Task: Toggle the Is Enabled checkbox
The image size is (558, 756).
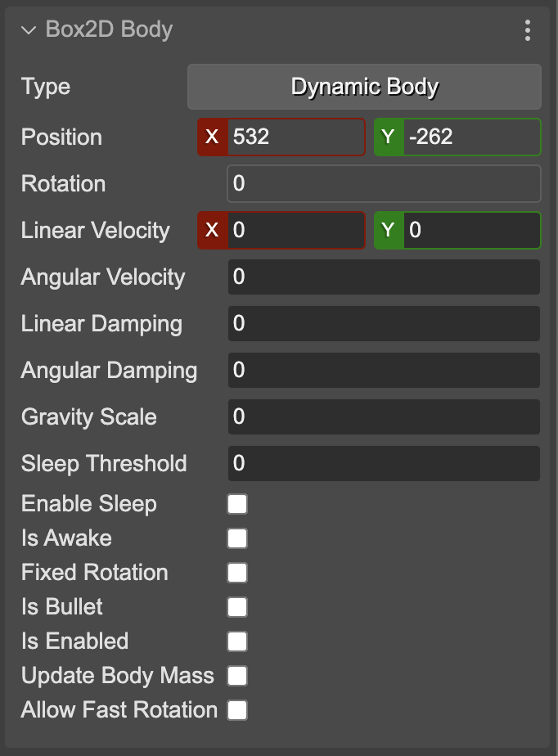Action: (237, 641)
